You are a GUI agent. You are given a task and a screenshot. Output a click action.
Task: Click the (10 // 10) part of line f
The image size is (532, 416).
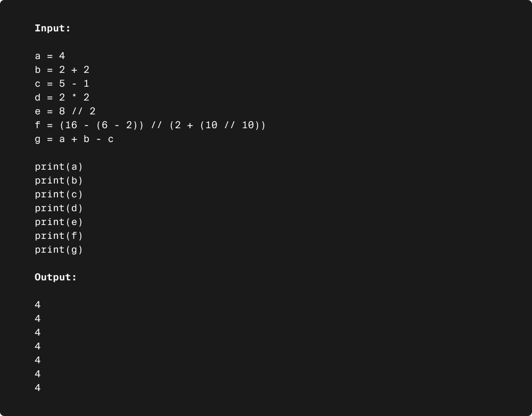(x=230, y=125)
